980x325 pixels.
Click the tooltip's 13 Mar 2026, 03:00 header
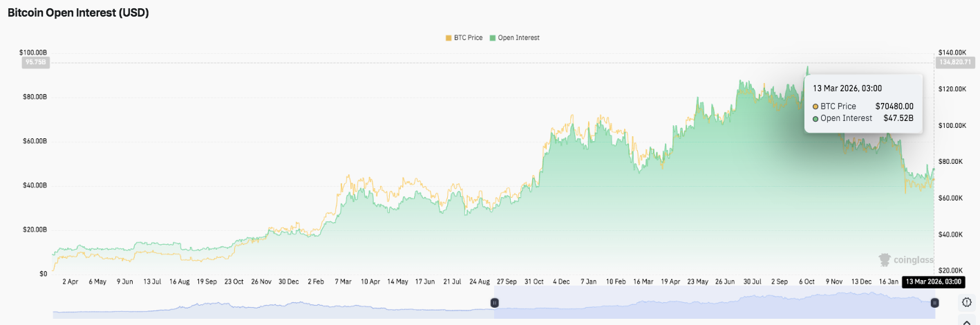842,89
